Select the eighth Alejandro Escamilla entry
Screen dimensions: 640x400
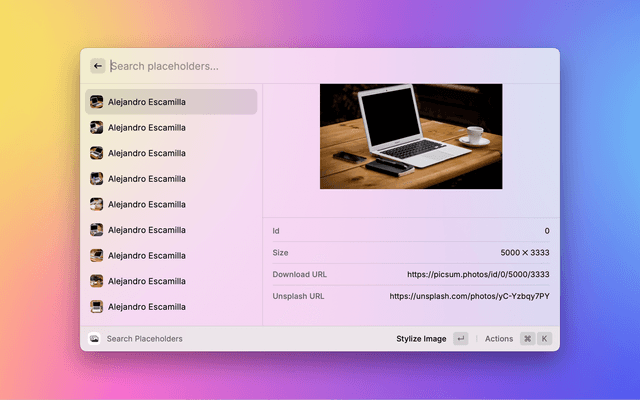(x=147, y=281)
